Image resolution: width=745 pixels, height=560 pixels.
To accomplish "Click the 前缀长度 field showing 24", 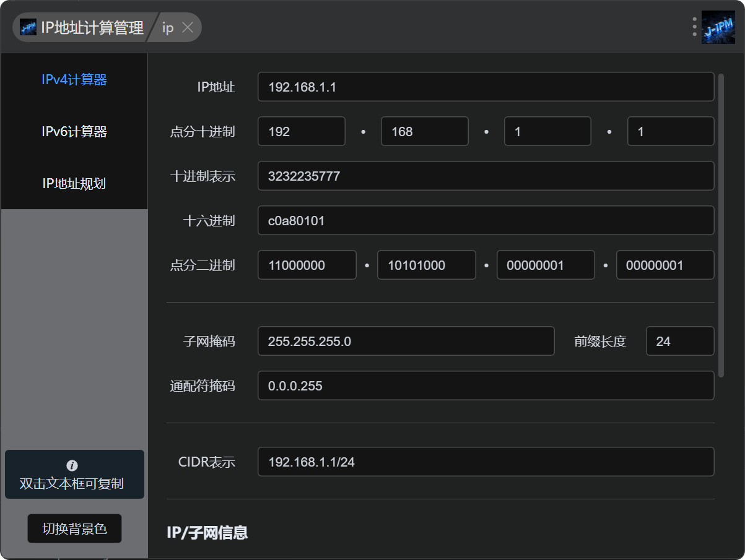I will click(x=679, y=342).
